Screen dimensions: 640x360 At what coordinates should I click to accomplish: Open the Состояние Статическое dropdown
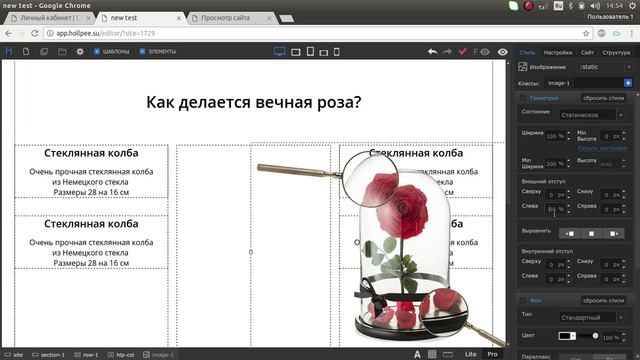(x=591, y=115)
